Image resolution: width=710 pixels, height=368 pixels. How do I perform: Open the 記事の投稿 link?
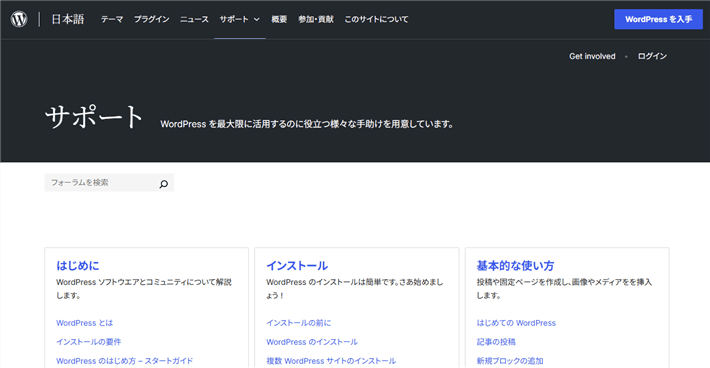coord(496,342)
